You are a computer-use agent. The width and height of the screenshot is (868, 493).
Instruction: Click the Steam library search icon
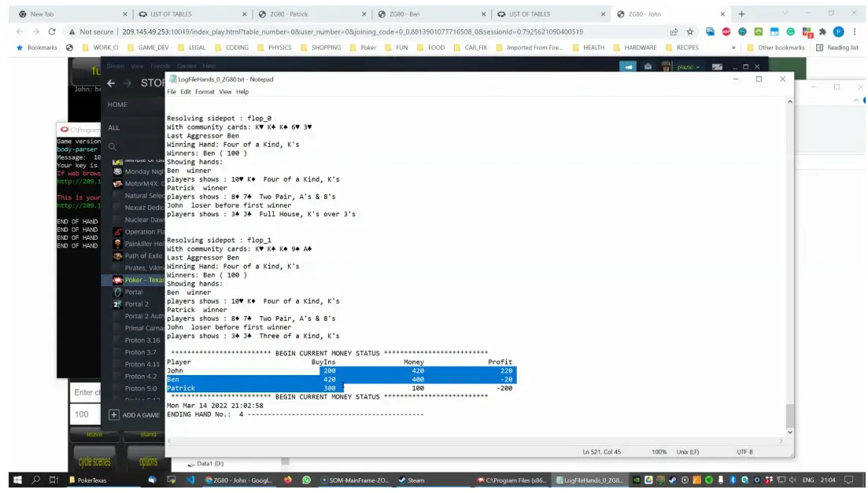point(113,146)
